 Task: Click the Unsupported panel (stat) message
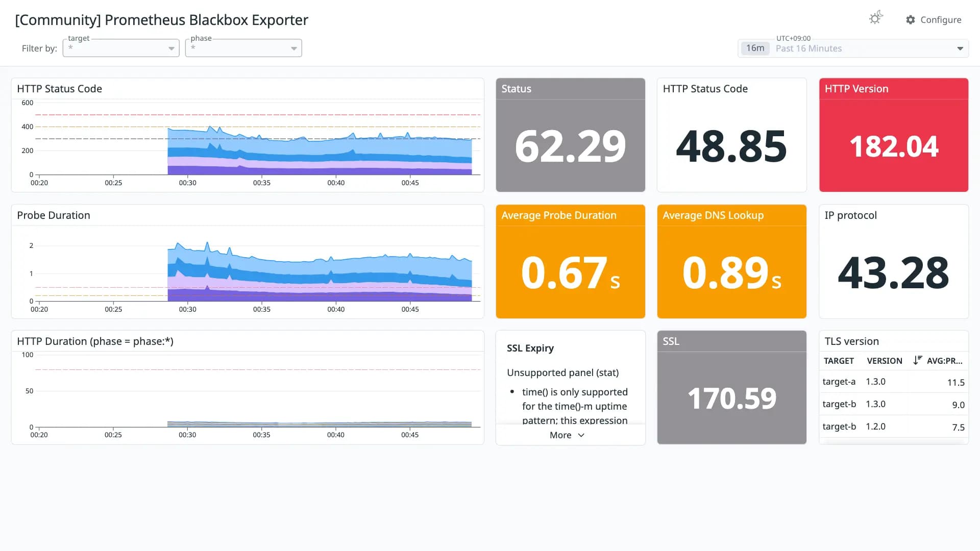[x=562, y=372]
